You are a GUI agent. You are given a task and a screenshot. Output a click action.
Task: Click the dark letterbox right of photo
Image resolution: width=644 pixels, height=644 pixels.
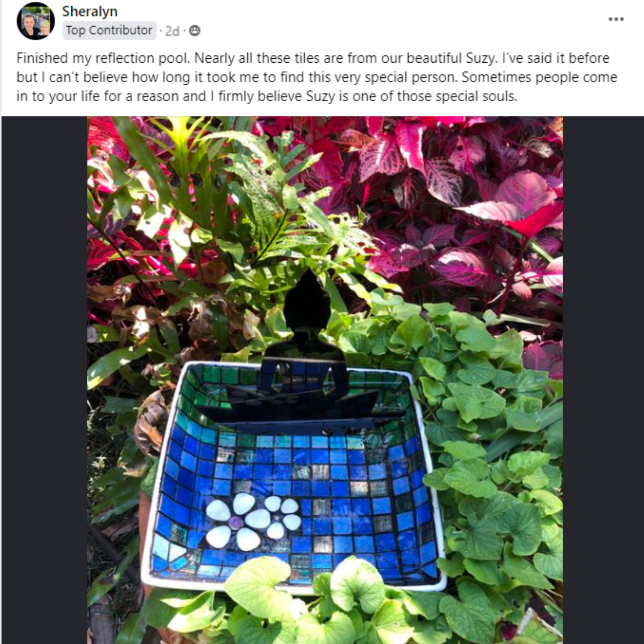(x=603, y=380)
